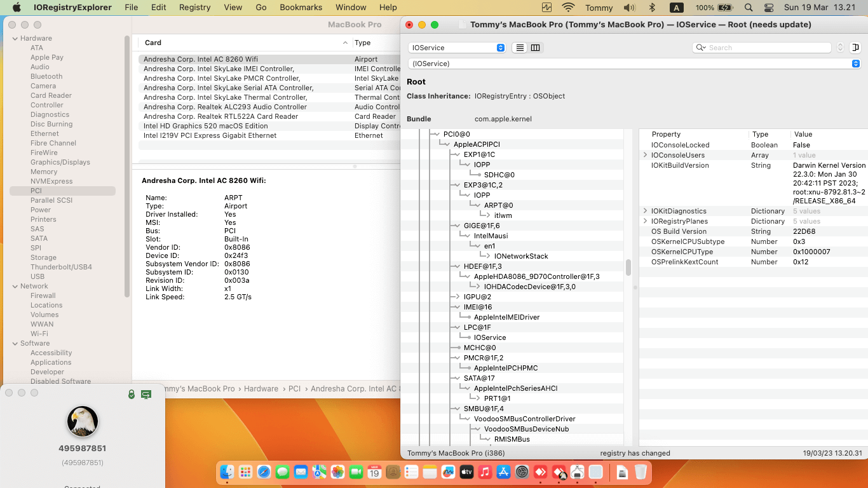Toggle the inspector sidebar button beside Search
This screenshot has height=488, width=868.
click(855, 48)
